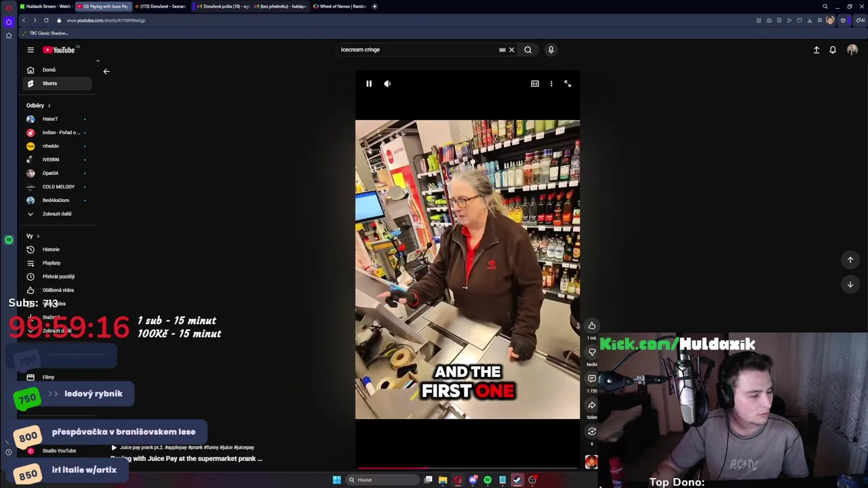
Task: Open Domů in YouTube sidebar
Action: pos(57,70)
